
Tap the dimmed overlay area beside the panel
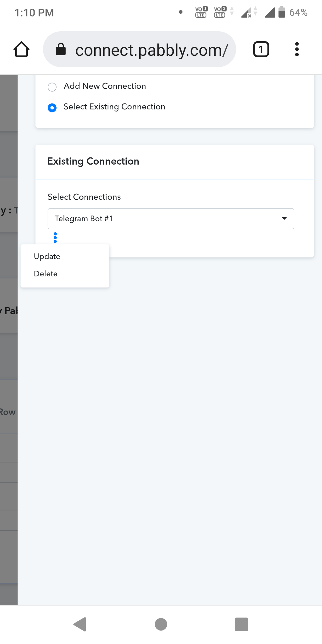click(x=9, y=447)
